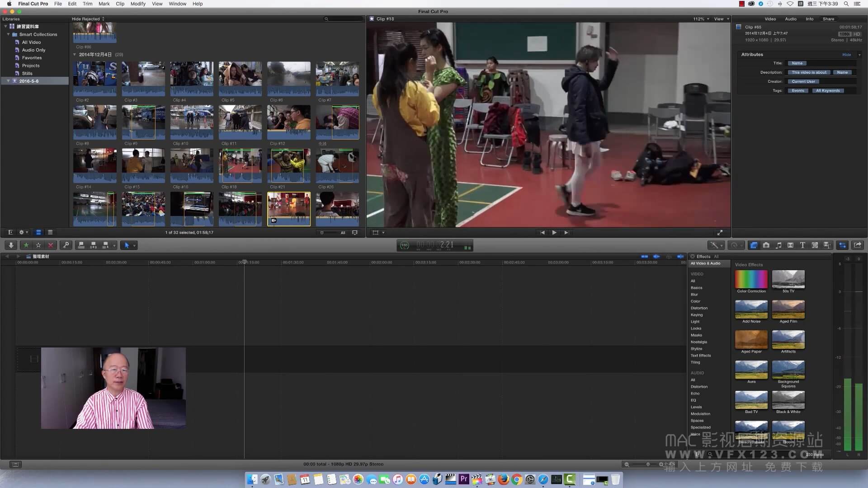Open the Hide Rejected filter dropdown
Viewport: 868px width, 488px height.
pyautogui.click(x=88, y=19)
